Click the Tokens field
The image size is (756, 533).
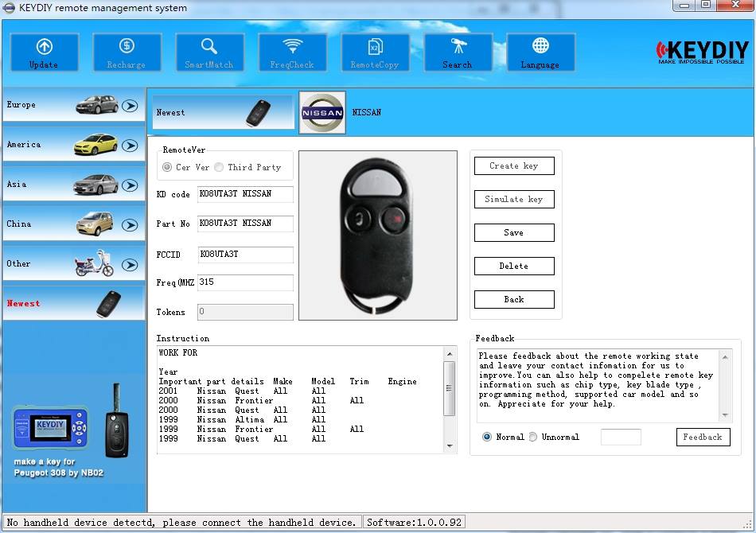coord(245,312)
